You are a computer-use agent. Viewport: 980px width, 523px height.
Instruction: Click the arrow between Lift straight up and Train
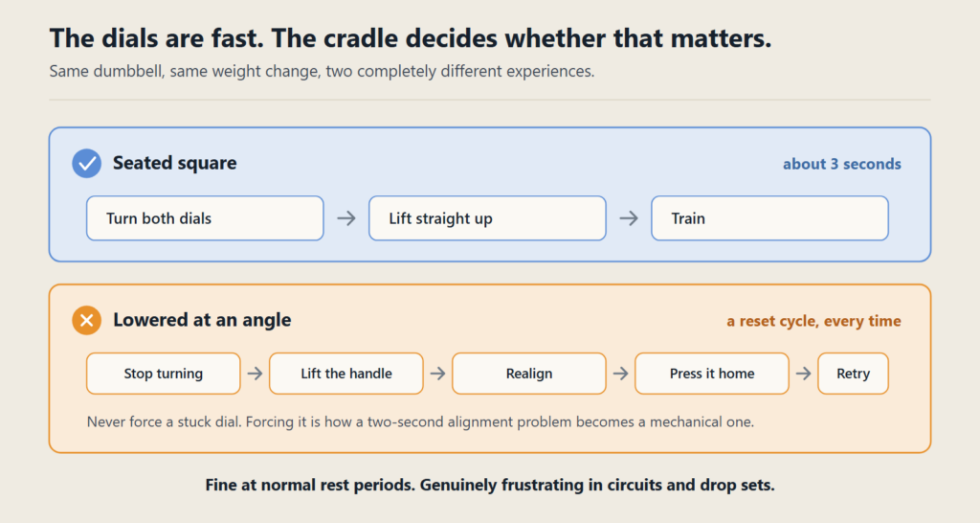pyautogui.click(x=629, y=218)
